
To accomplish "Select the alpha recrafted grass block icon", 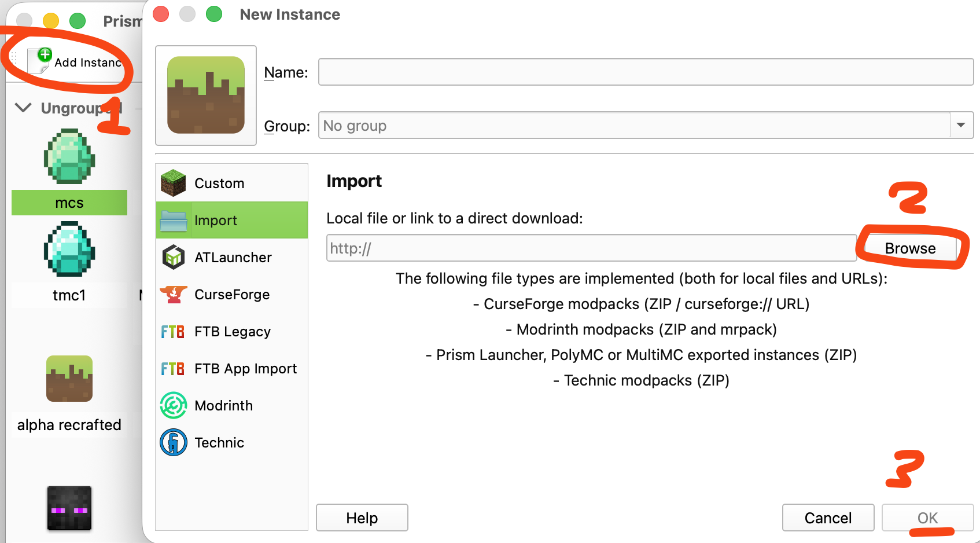I will (69, 379).
